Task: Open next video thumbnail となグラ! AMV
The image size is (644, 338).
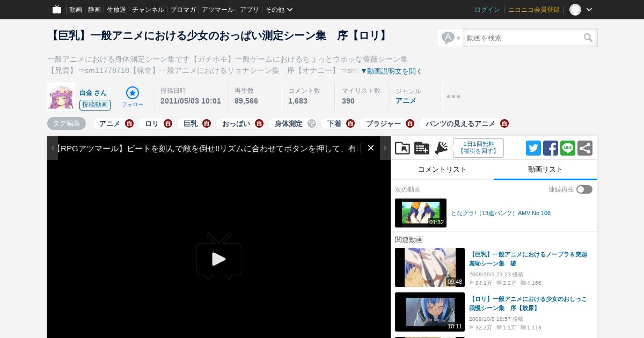Action: 421,213
